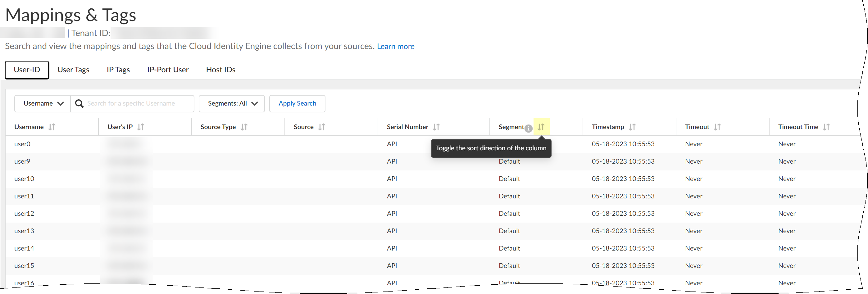
Task: Select the IP-Port User tab
Action: pyautogui.click(x=167, y=70)
